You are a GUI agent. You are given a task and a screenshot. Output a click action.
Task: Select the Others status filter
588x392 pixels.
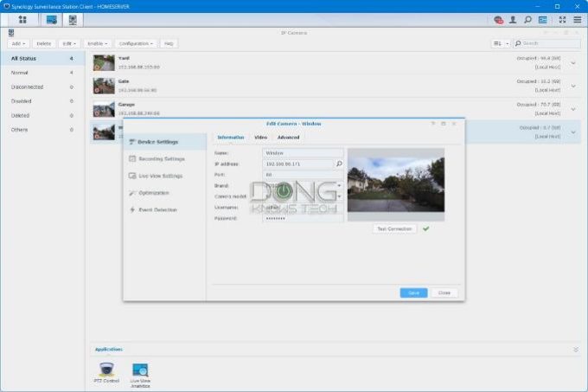(x=42, y=130)
